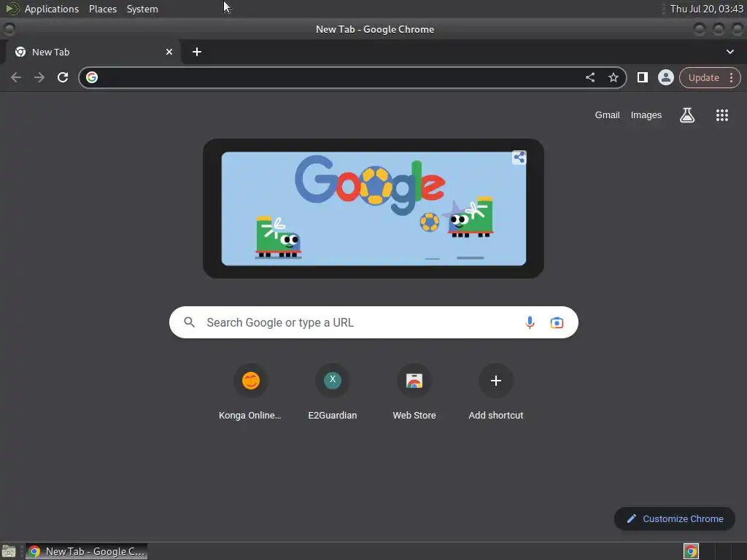The width and height of the screenshot is (747, 560).
Task: Open Google Images link
Action: point(646,114)
